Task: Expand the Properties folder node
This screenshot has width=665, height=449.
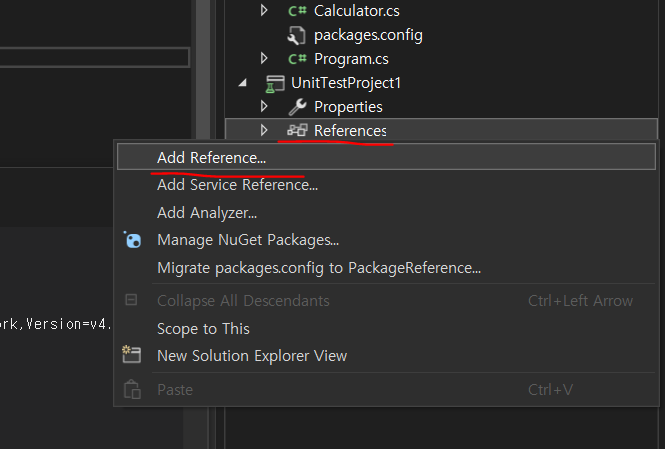Action: 265,107
